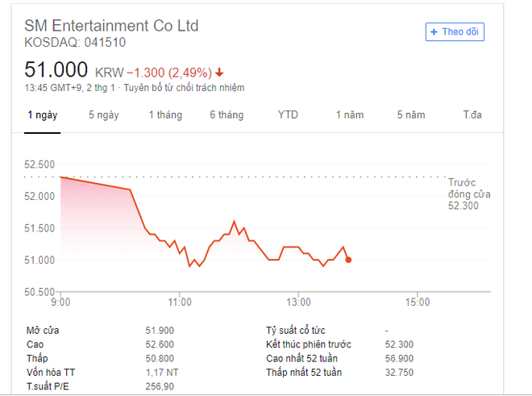Click the 11:00 mark on time axis

180,302
